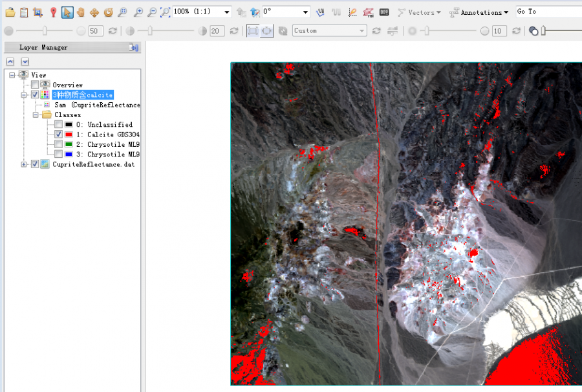
Task: Open the Annotations menu
Action: pyautogui.click(x=480, y=12)
